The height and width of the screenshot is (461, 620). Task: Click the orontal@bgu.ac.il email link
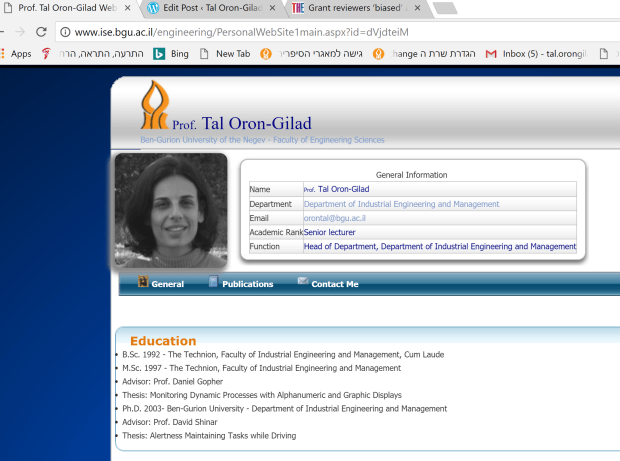coord(334,218)
